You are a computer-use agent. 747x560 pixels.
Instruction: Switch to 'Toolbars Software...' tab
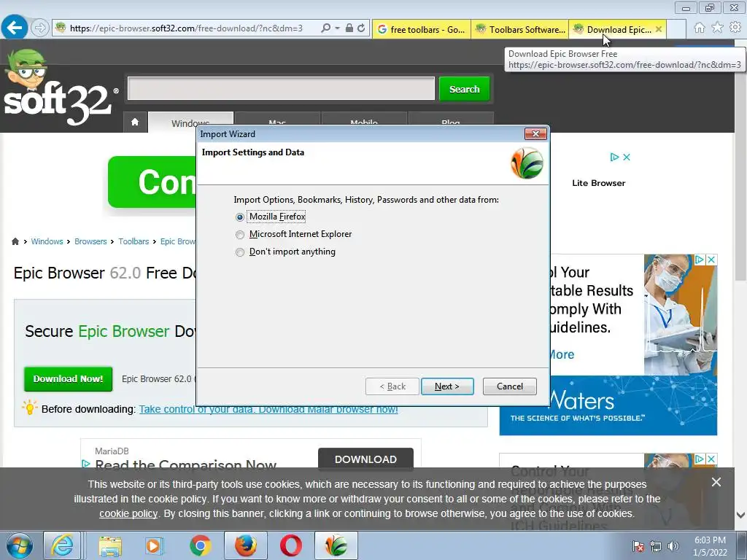519,29
